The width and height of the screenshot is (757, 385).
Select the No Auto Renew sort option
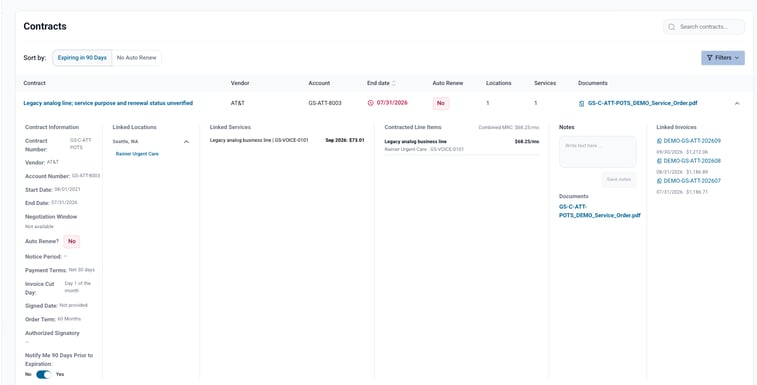[x=137, y=57]
